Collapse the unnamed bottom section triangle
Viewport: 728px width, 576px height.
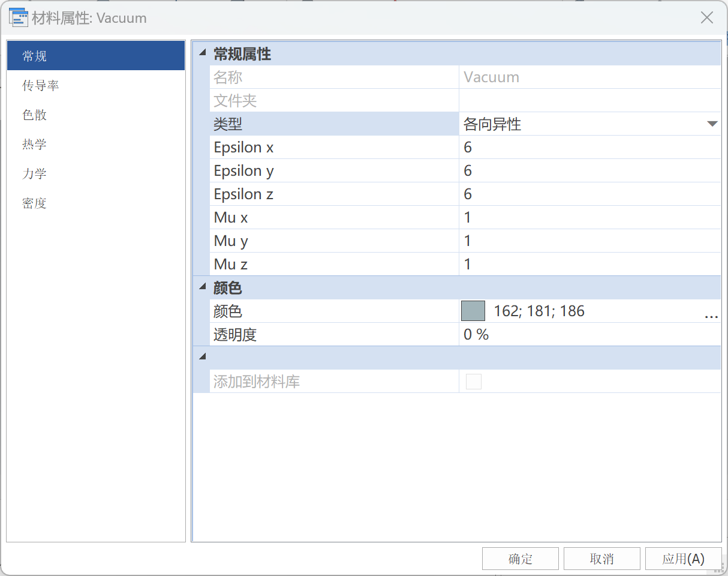pyautogui.click(x=202, y=358)
